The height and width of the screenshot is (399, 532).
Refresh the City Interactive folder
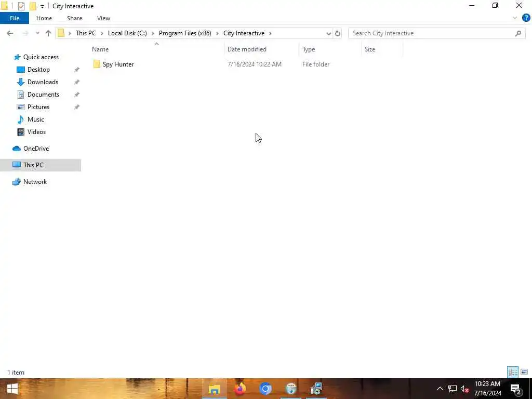coord(337,33)
